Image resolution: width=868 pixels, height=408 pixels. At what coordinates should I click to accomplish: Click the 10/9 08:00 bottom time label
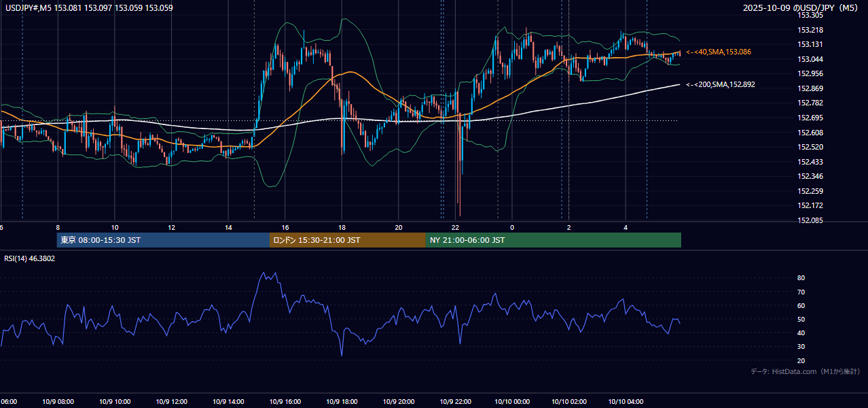pos(58,402)
